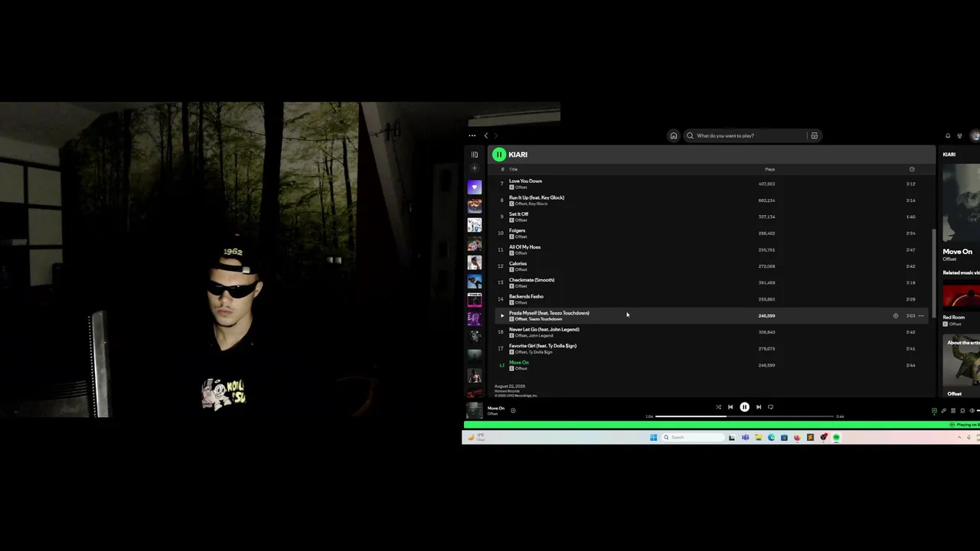980x551 pixels.
Task: Open John Legend artist link
Action: [541, 335]
